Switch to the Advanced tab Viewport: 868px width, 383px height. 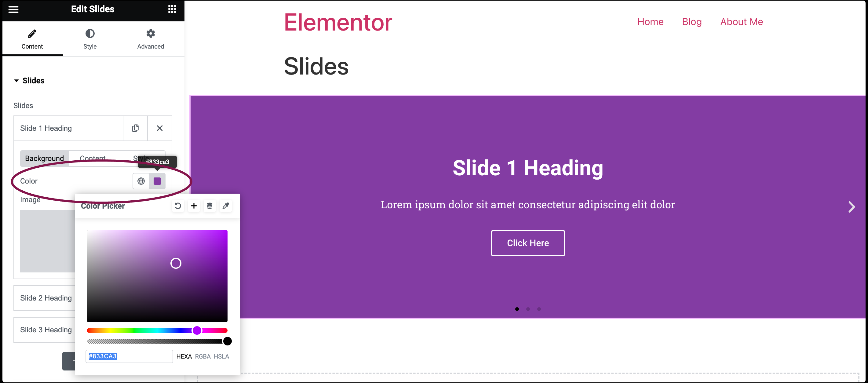(151, 39)
